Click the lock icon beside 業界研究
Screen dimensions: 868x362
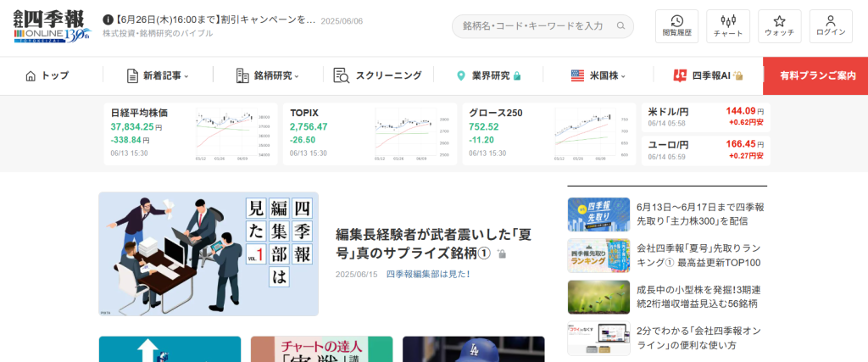(517, 75)
